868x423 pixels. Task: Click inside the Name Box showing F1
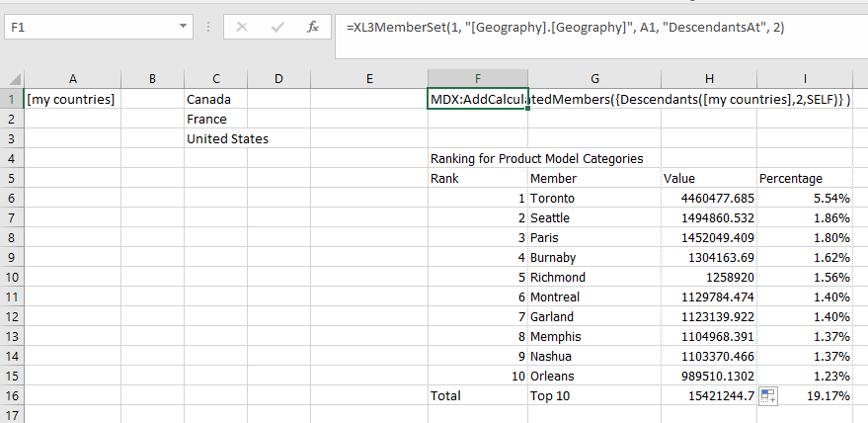[89, 27]
